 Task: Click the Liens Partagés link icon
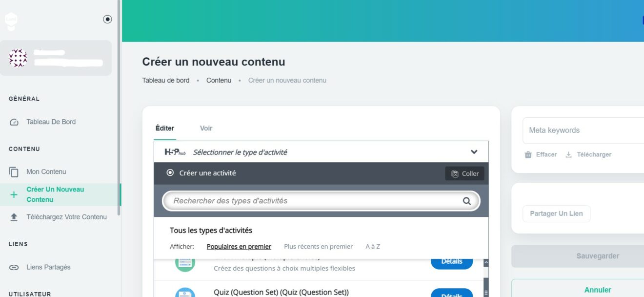pyautogui.click(x=14, y=267)
